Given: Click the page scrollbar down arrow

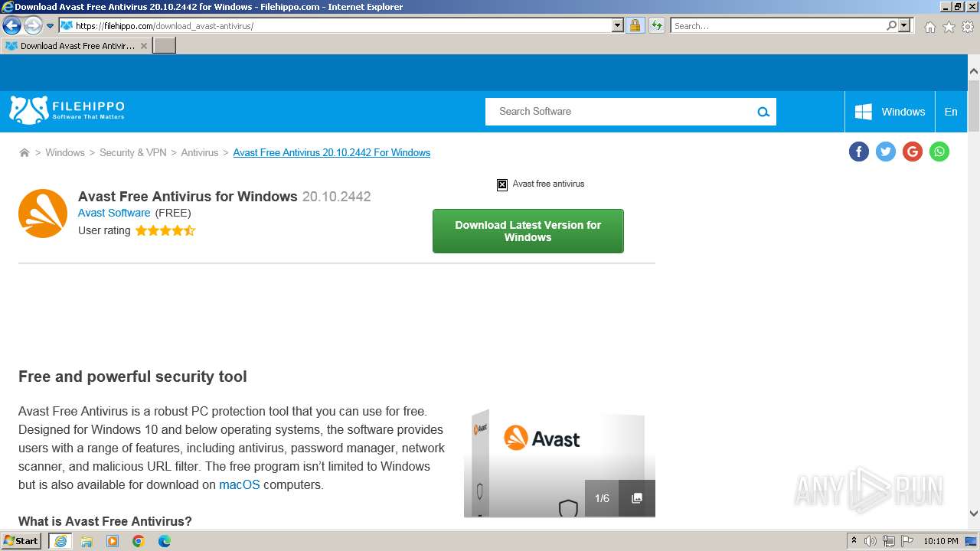Looking at the screenshot, I should coord(974,514).
